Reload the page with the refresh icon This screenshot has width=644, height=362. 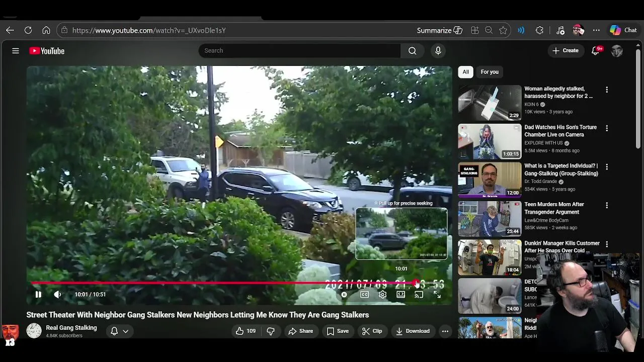[x=28, y=30]
